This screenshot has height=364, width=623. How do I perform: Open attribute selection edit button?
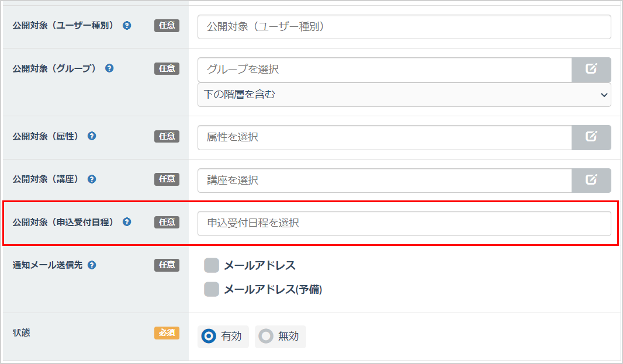point(591,137)
